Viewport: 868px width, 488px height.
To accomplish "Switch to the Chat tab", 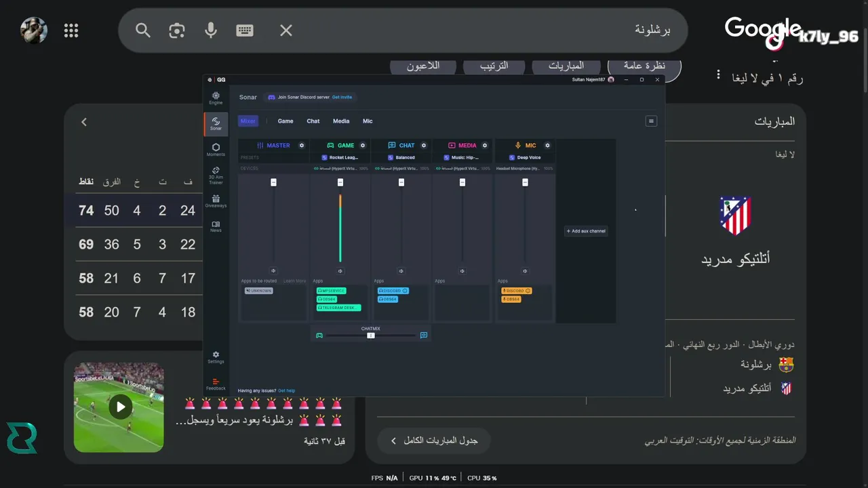I will coord(313,121).
